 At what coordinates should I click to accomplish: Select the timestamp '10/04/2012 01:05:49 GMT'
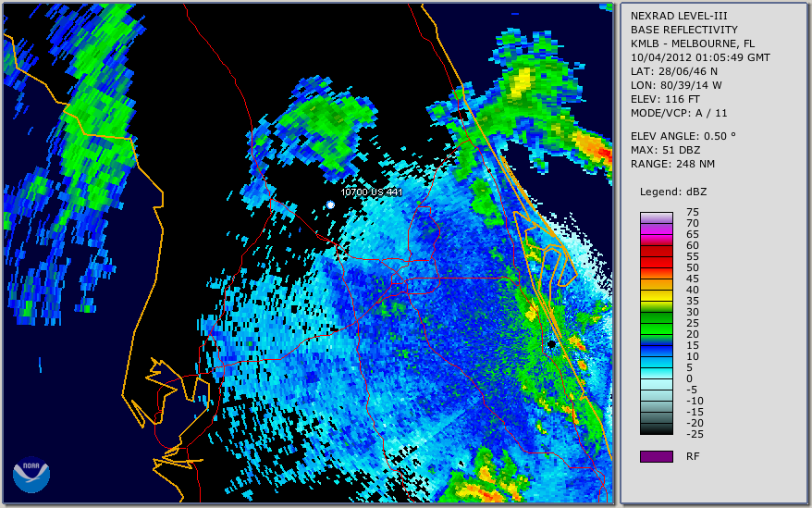(699, 57)
